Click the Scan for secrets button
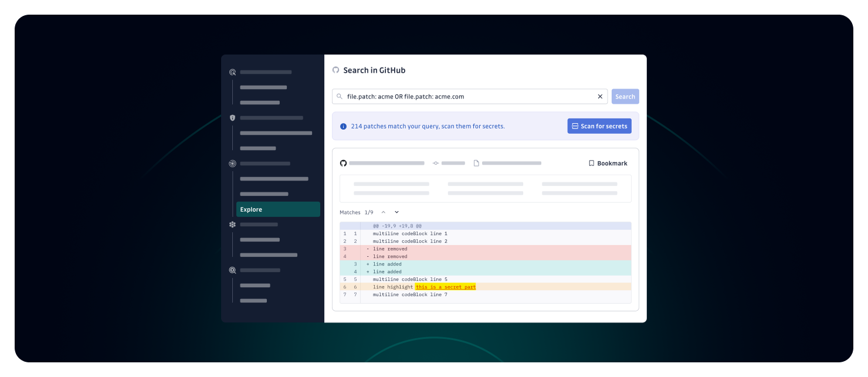 point(599,126)
